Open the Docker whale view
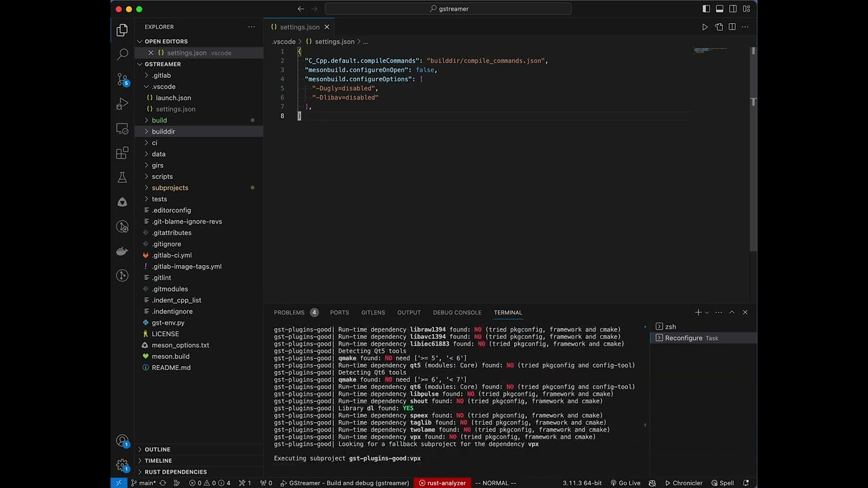The height and width of the screenshot is (488, 868). 122,251
